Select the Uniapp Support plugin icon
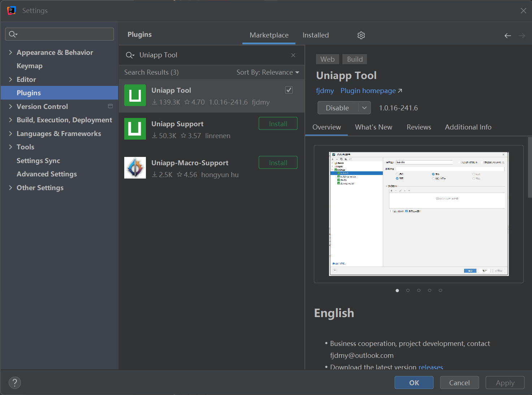The height and width of the screenshot is (395, 532). click(x=135, y=129)
